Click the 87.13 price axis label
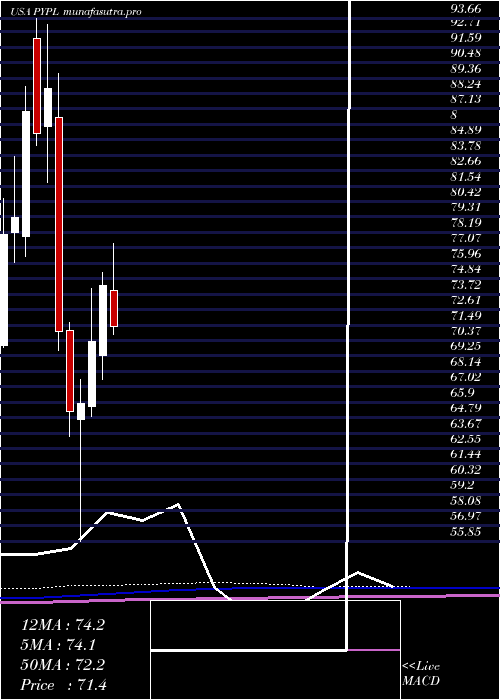Viewport: 500px width, 700px height. pyautogui.click(x=466, y=99)
